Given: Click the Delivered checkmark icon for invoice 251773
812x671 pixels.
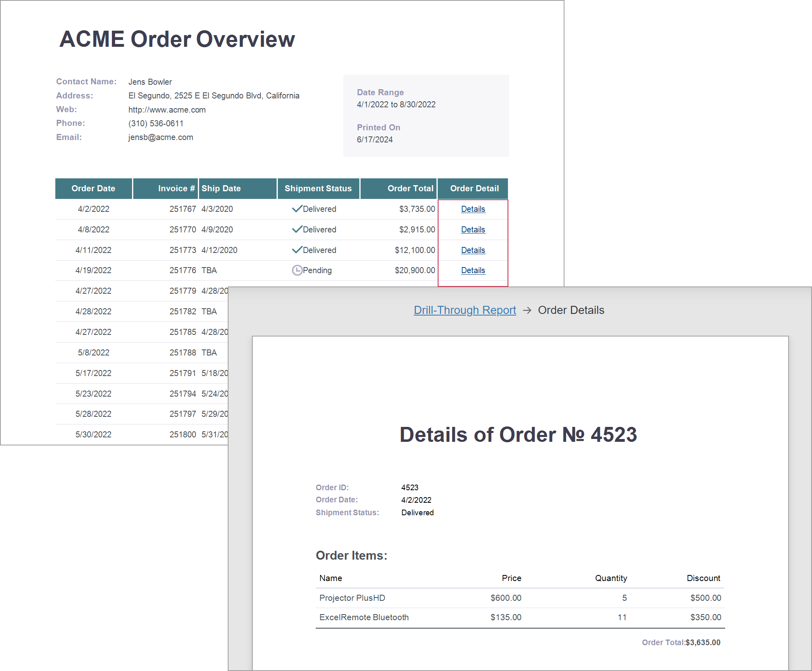Looking at the screenshot, I should tap(297, 250).
